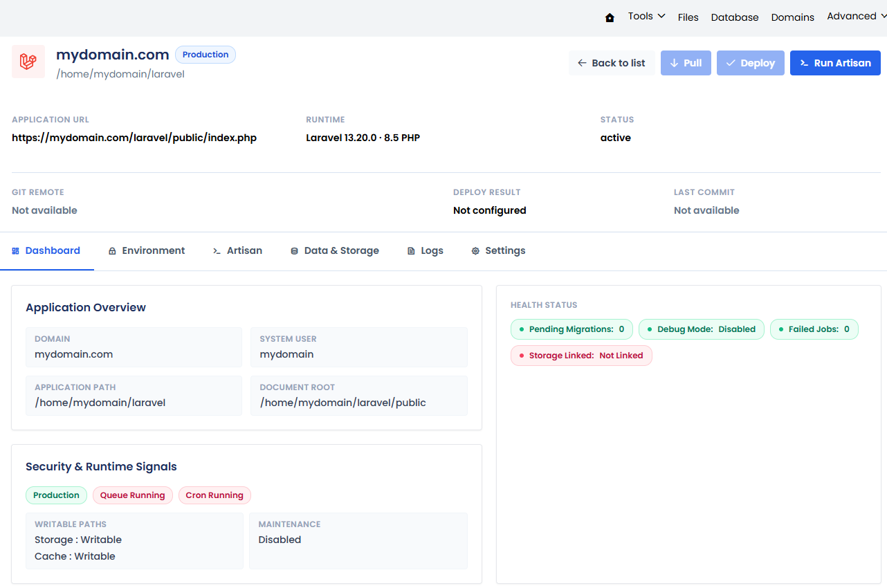Click the grid icon on Dashboard tab
Viewport: 887px width, 588px height.
[16, 251]
